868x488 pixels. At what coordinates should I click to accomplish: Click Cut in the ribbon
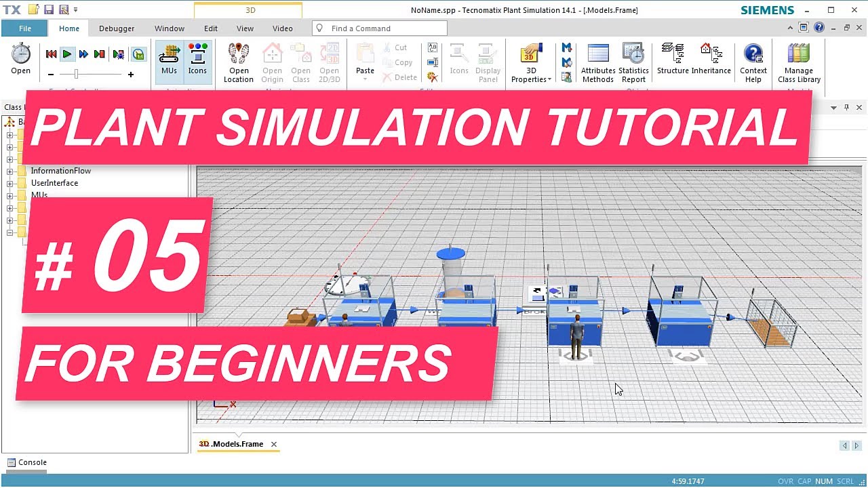[395, 47]
